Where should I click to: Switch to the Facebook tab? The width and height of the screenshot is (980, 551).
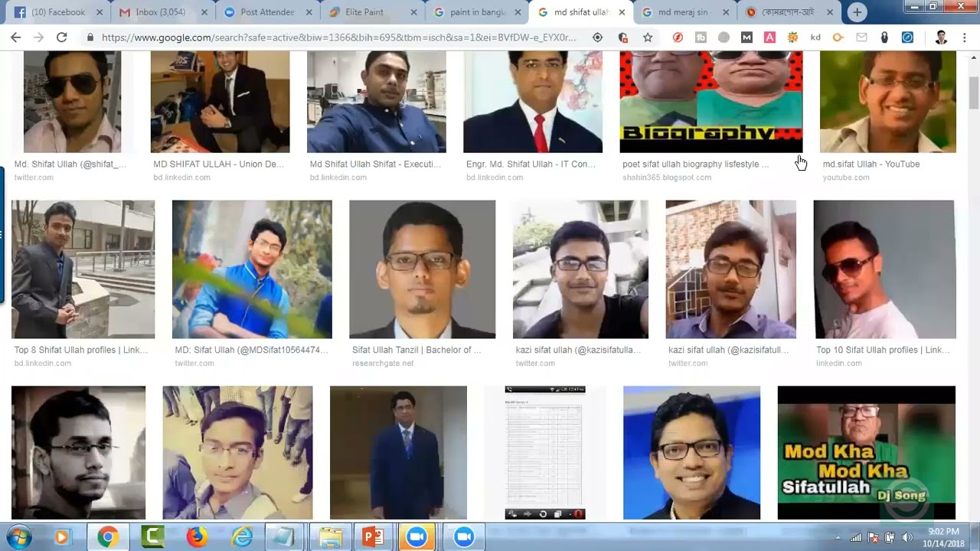click(58, 12)
